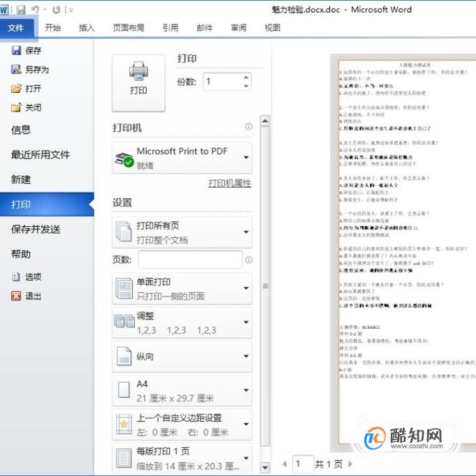Select 信息 in the backstage menu
Image resolution: width=476 pixels, height=476 pixels.
pyautogui.click(x=21, y=130)
